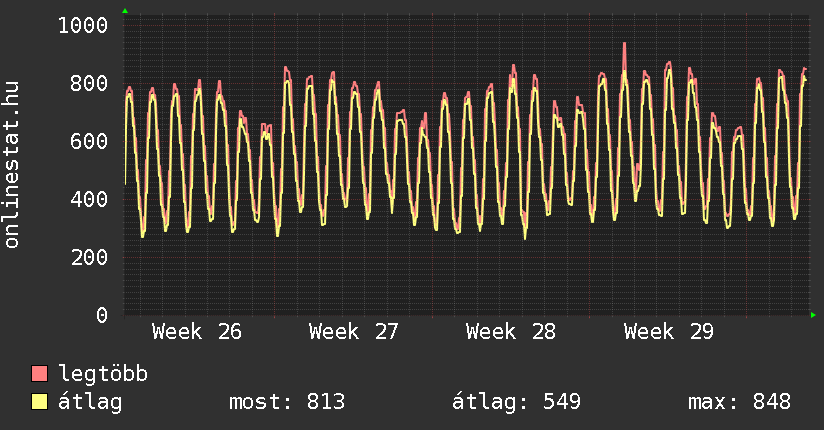Click the 800 y-axis value
Image resolution: width=824 pixels, height=430 pixels.
pyautogui.click(x=89, y=83)
